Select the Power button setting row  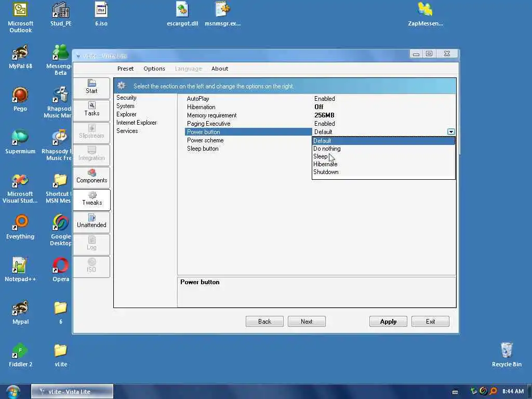248,132
